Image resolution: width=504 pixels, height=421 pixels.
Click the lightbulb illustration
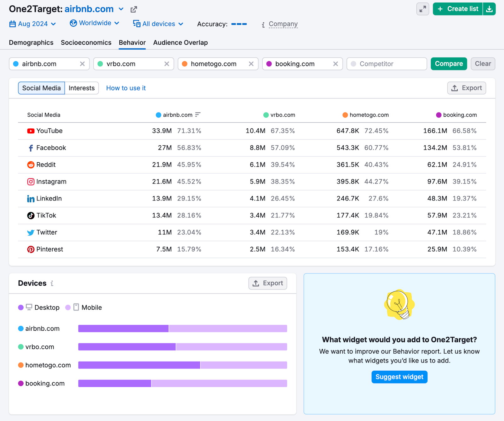coord(399,304)
